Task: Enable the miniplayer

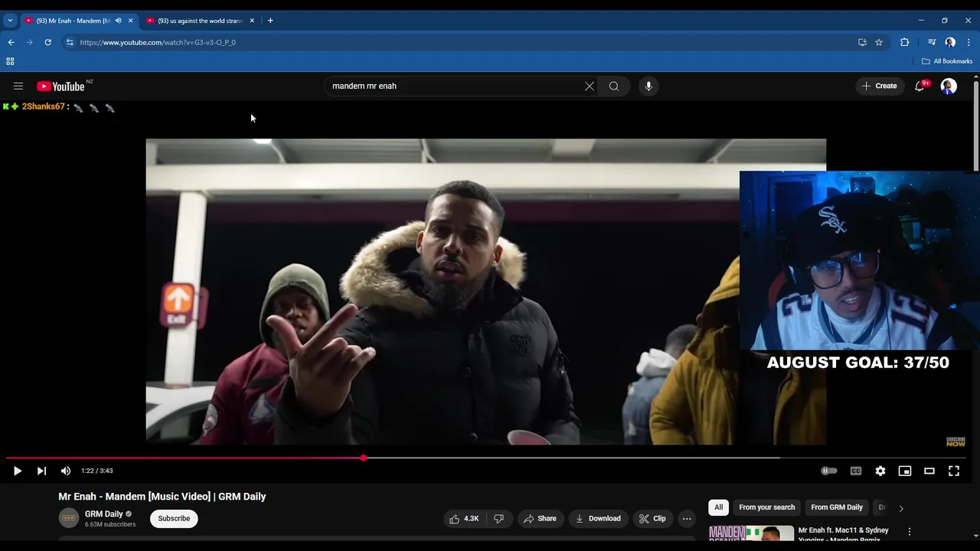Action: point(905,471)
